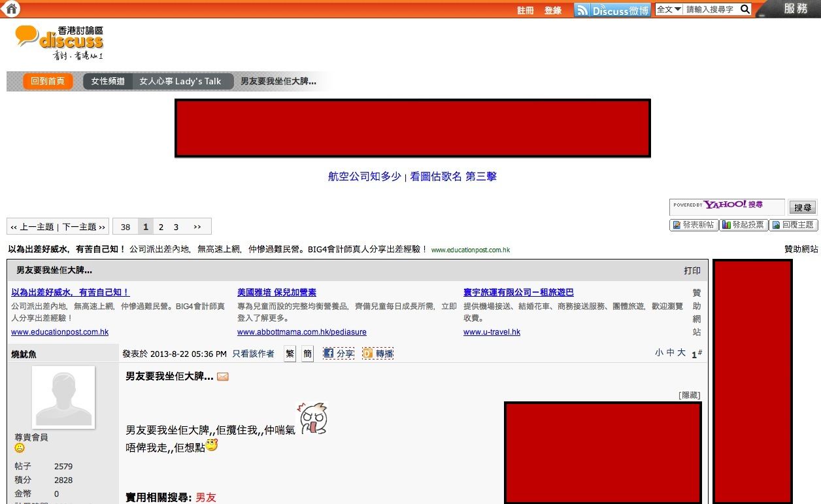
Task: Click the user avatar thumbnail of 燒魷魚
Action: pos(63,397)
